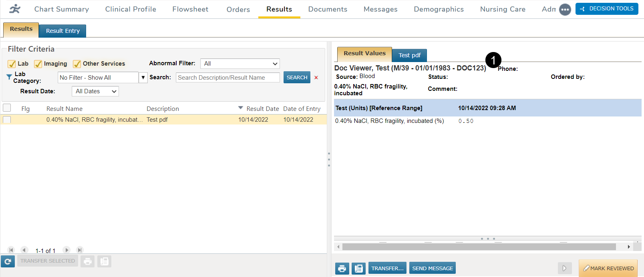Click the refresh icon in bottom-left toolbar
The height and width of the screenshot is (277, 644).
pyautogui.click(x=8, y=261)
